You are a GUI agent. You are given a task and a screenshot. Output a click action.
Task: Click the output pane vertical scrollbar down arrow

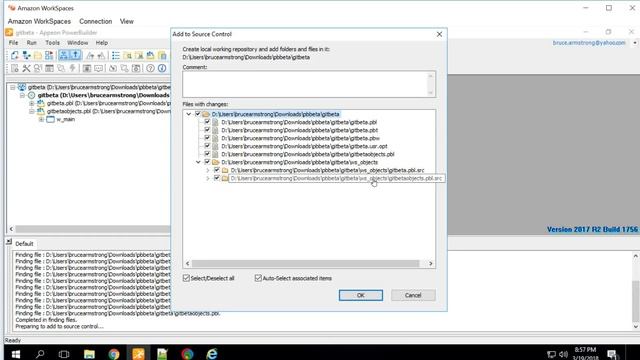point(636,327)
